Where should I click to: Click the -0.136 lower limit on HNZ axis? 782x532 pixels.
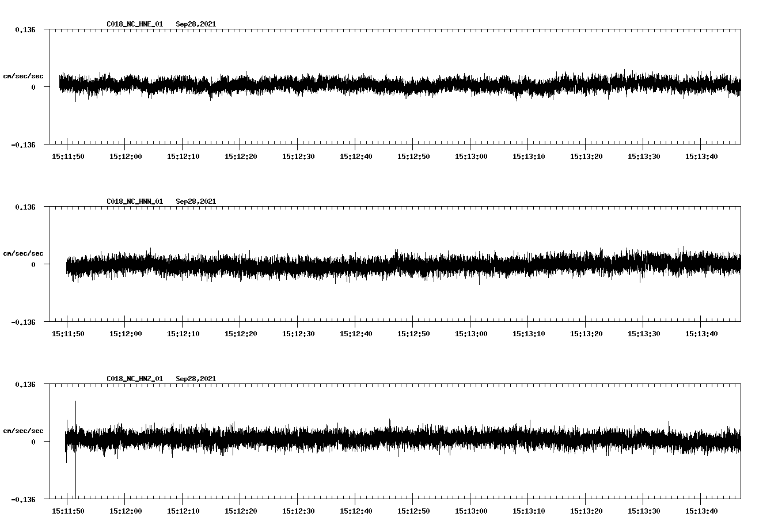(x=23, y=499)
